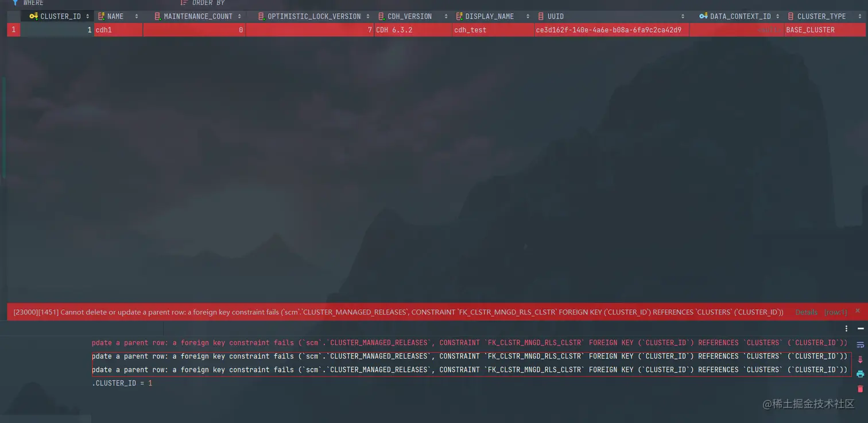Click the OPTIMISTIC_LOCK_VERSION cell containing 7

pos(310,30)
